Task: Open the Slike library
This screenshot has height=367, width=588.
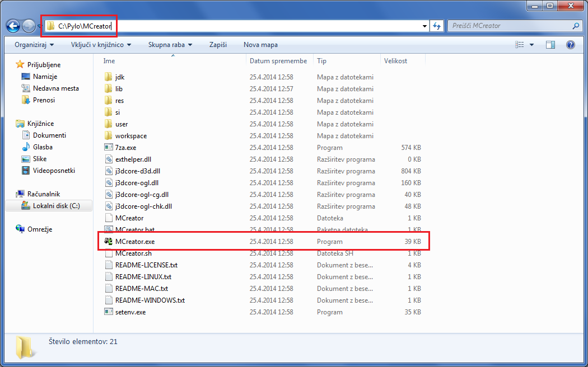Action: tap(40, 159)
